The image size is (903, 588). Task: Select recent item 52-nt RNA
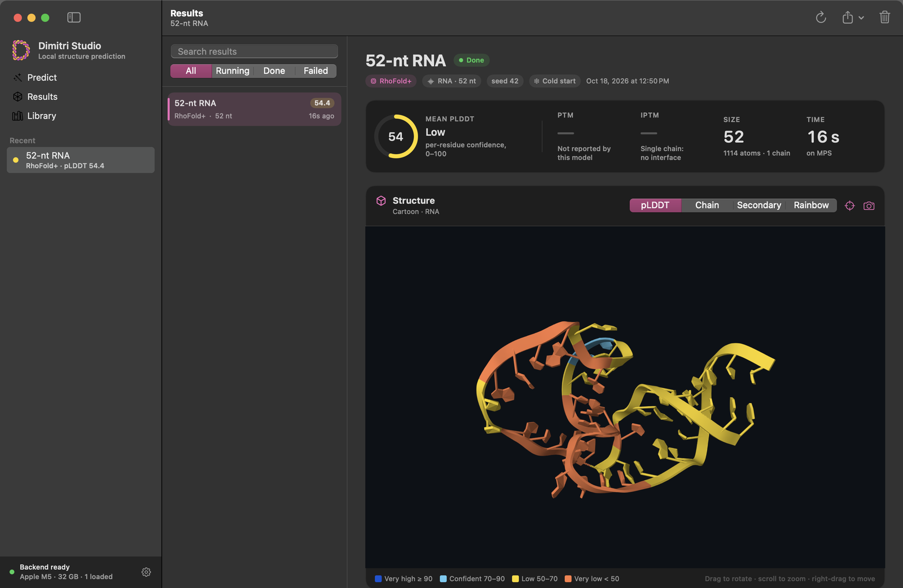(81, 160)
